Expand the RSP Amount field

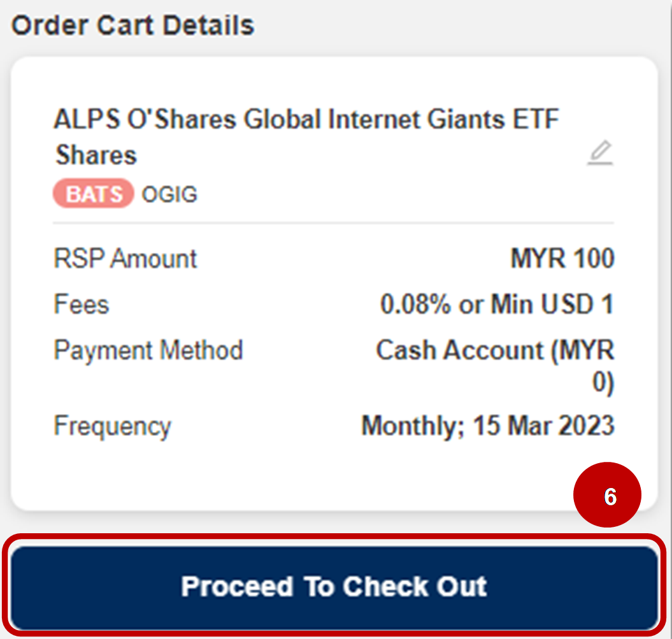(125, 258)
